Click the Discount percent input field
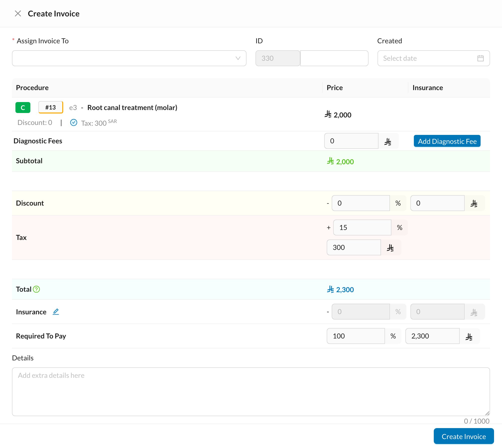Screen dimensions: 502x448 (x=361, y=203)
